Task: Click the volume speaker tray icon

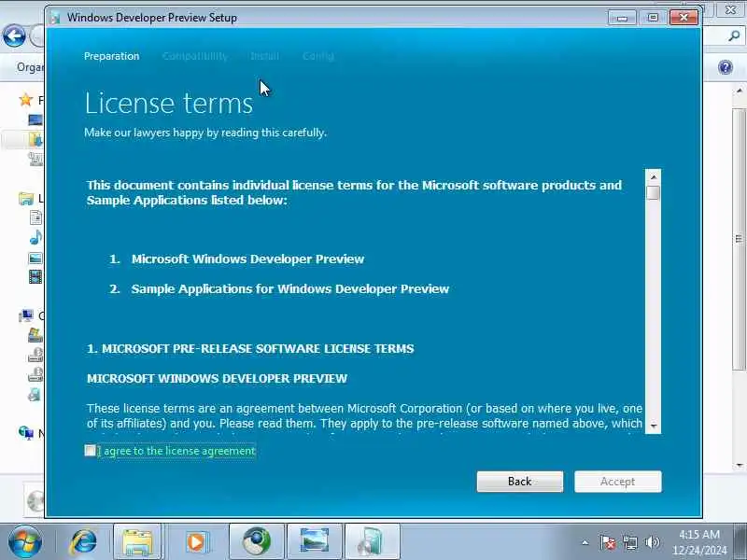Action: click(x=652, y=542)
